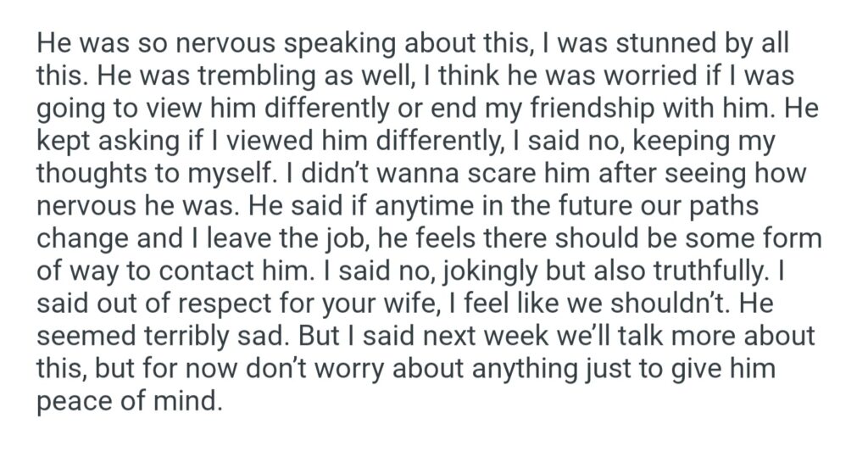The height and width of the screenshot is (452, 868).
Task: Click on the word "truthfully"
Action: (709, 271)
